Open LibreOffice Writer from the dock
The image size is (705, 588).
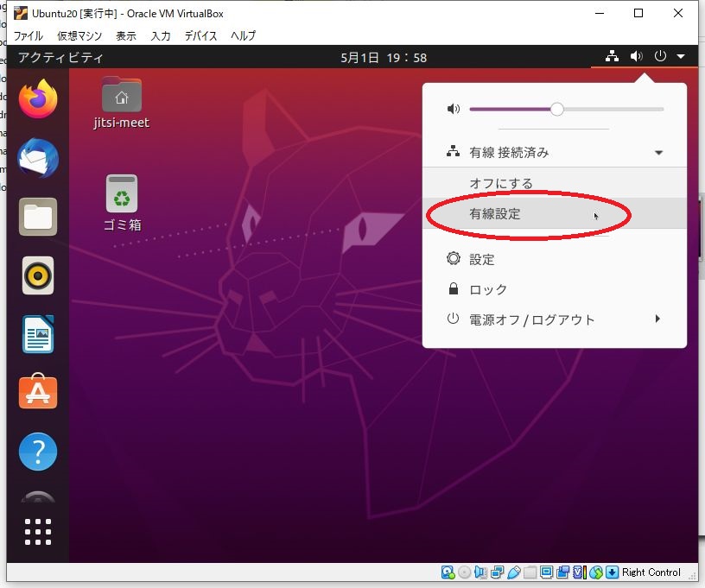pos(38,334)
